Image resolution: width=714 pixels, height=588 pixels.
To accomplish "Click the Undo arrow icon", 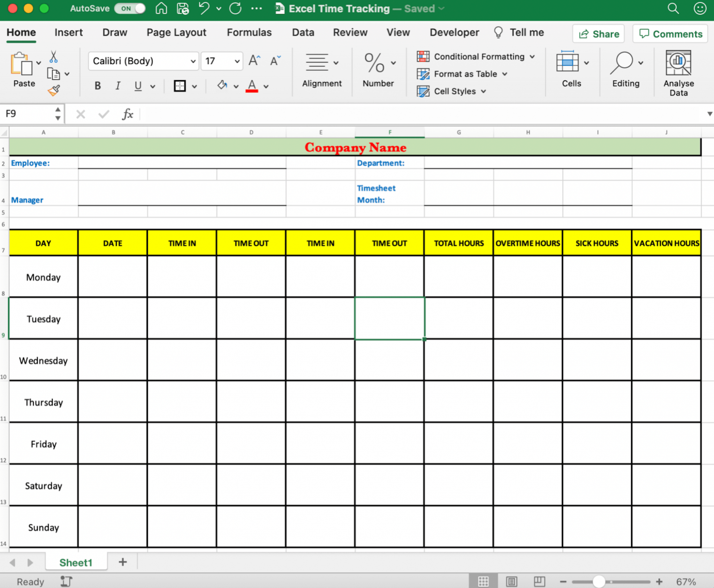I will click(204, 8).
